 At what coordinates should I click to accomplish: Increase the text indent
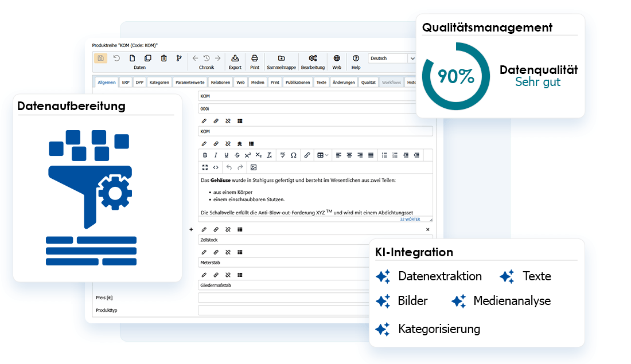point(416,155)
